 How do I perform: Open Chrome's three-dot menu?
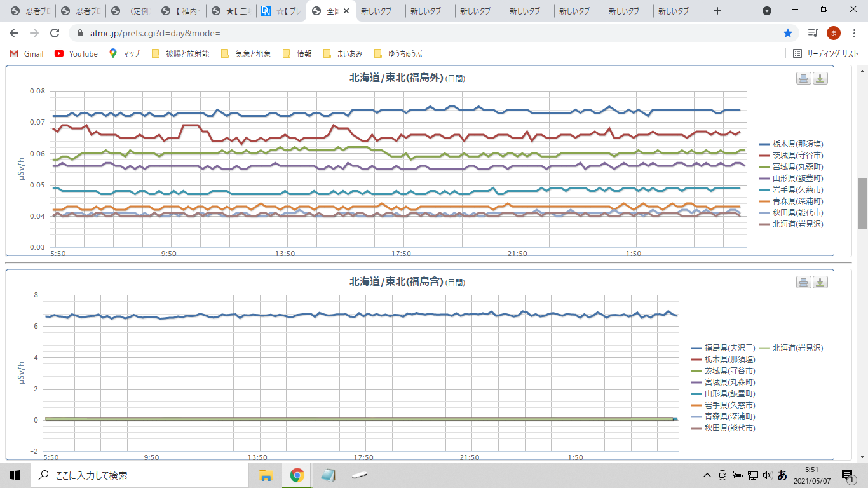point(855,33)
